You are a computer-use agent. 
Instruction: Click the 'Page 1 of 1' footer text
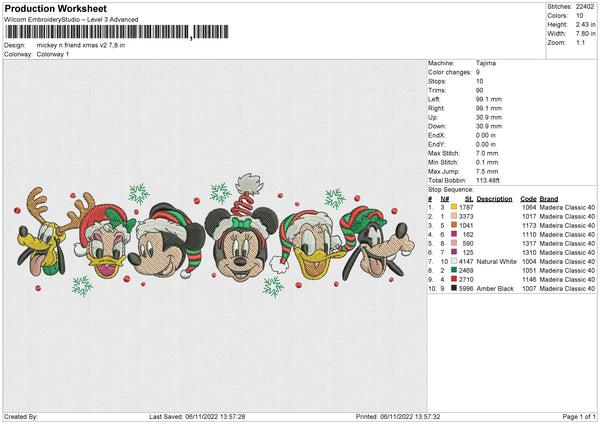coord(579,416)
